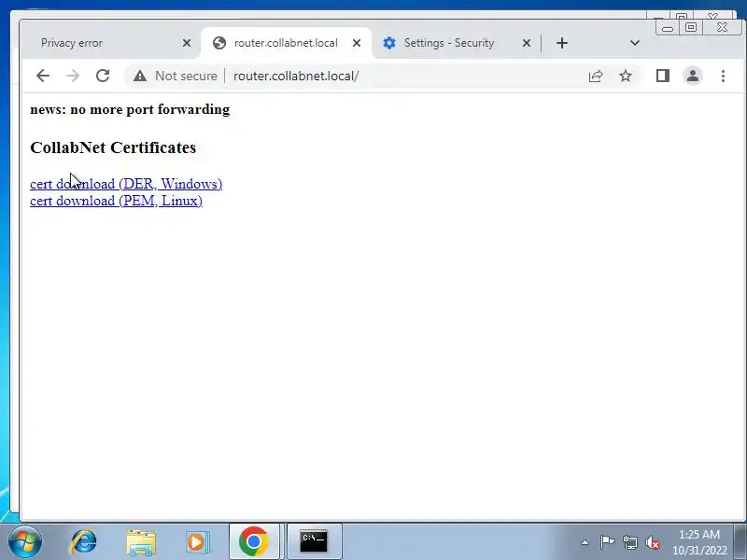Download the PEM Linux certificate
This screenshot has width=747, height=560.
tap(116, 201)
